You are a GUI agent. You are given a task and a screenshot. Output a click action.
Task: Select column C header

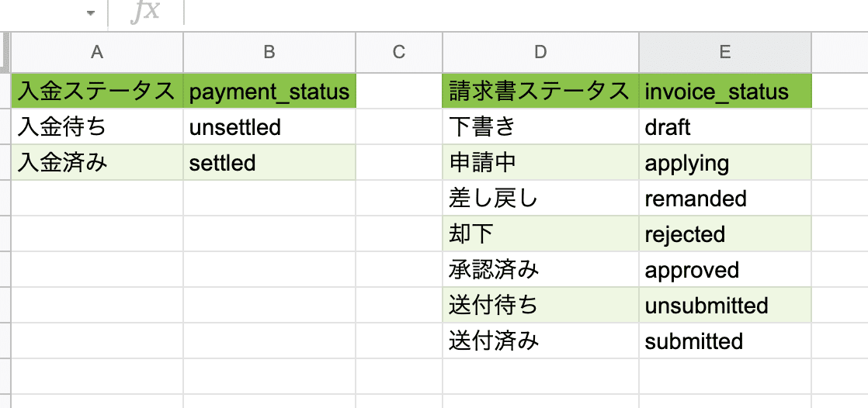[x=399, y=52]
